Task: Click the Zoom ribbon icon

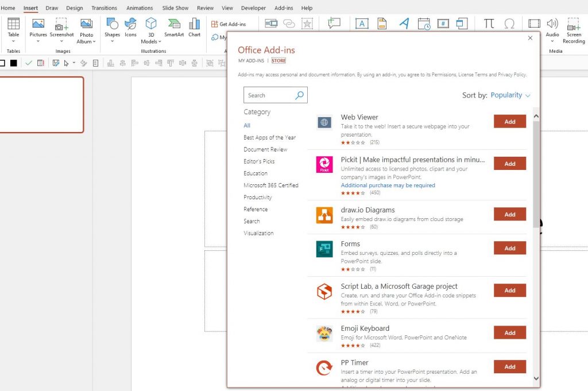Action: pos(271,24)
